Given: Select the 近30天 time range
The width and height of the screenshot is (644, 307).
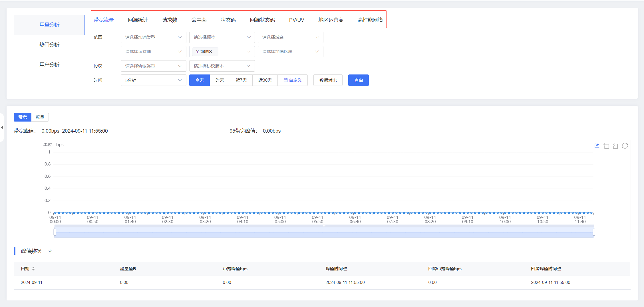Looking at the screenshot, I should pyautogui.click(x=265, y=80).
